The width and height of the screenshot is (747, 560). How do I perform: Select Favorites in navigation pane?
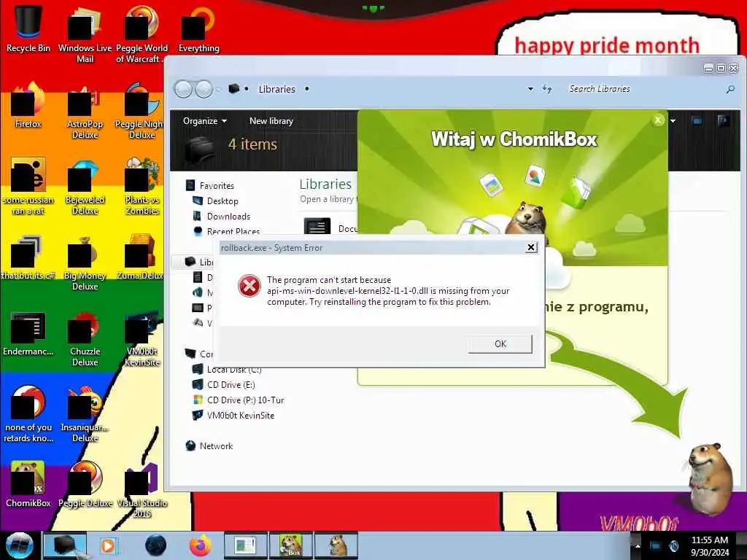coord(217,186)
